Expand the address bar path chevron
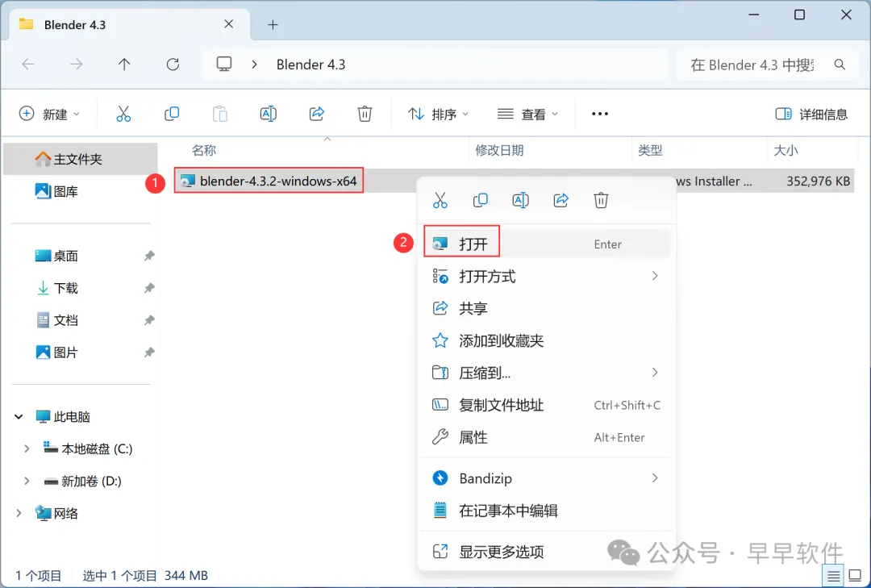The image size is (871, 588). coord(254,65)
